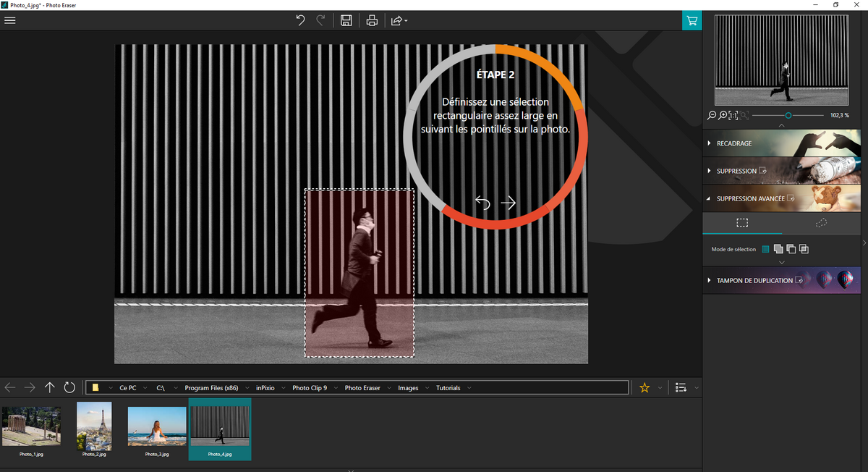The height and width of the screenshot is (472, 868).
Task: Click the zoom out magnifier icon
Action: [x=712, y=115]
